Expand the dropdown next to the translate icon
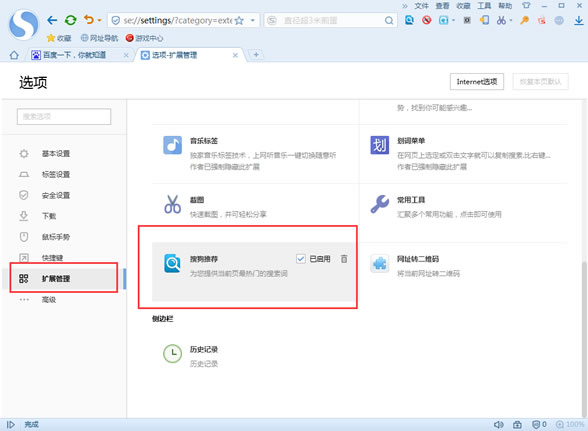Screen dimensions: 588x431 453,21
